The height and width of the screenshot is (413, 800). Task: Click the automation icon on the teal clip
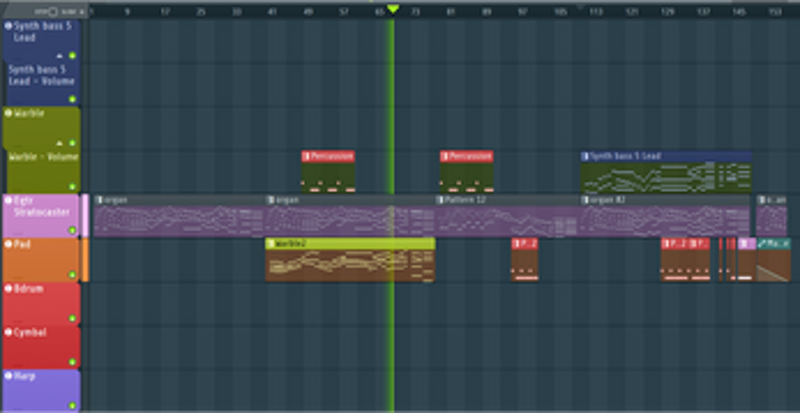(x=762, y=244)
